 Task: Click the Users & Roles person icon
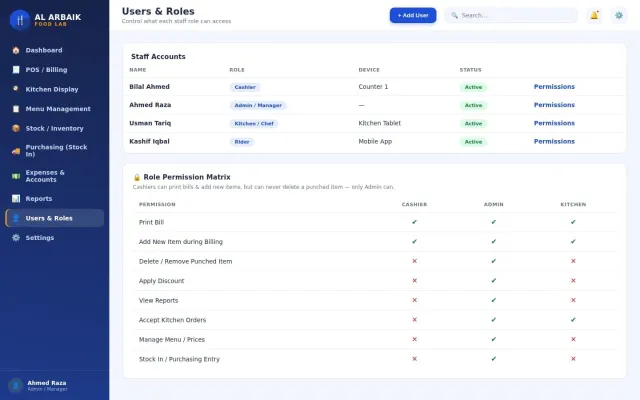tap(16, 218)
